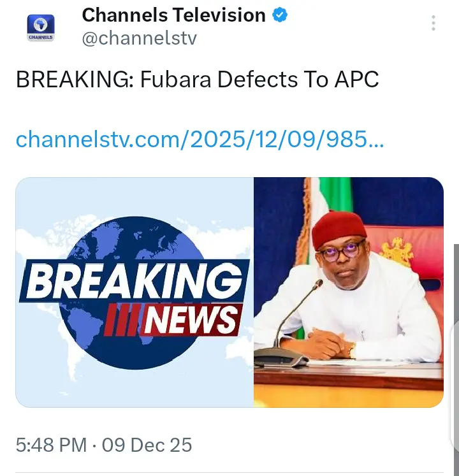459x476 pixels.
Task: Click the wristwatch on the man's hand
Action: click(352, 350)
